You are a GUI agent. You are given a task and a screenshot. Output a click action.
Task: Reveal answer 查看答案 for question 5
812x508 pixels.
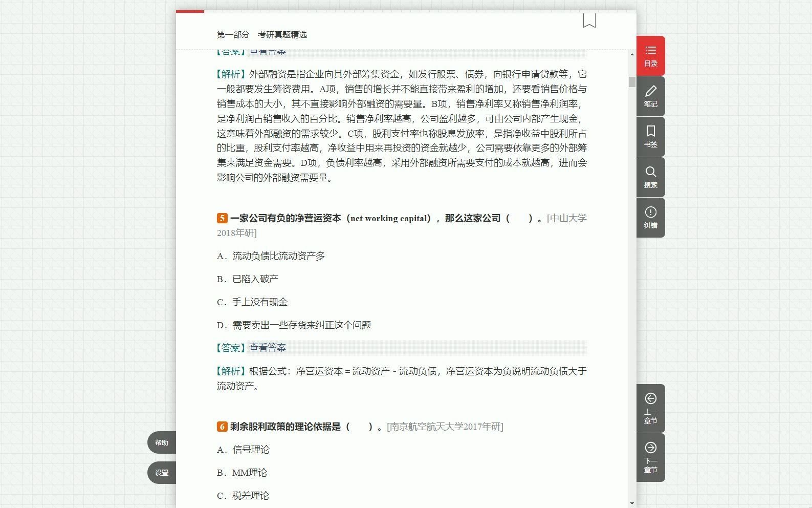(267, 348)
